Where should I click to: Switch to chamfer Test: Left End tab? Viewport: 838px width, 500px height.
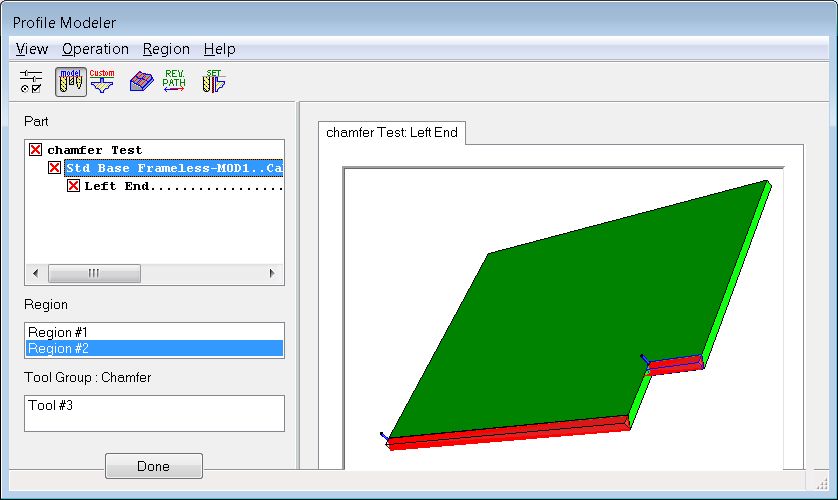coord(392,132)
